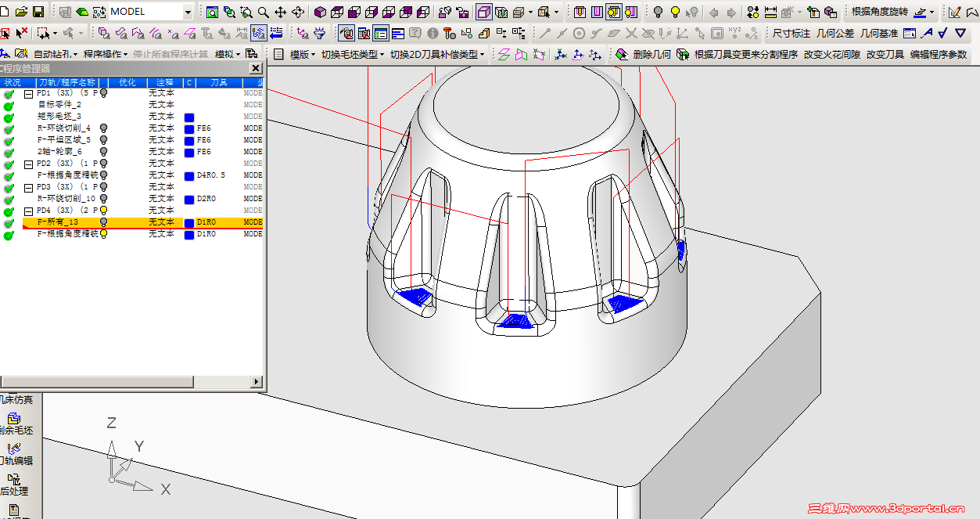This screenshot has width=980, height=519.
Task: Click the 改变火花间隙 button
Action: (831, 54)
